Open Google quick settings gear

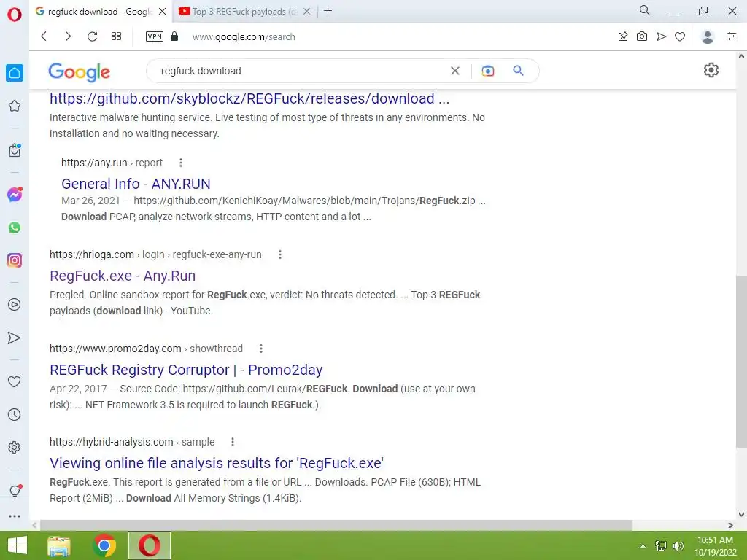711,70
